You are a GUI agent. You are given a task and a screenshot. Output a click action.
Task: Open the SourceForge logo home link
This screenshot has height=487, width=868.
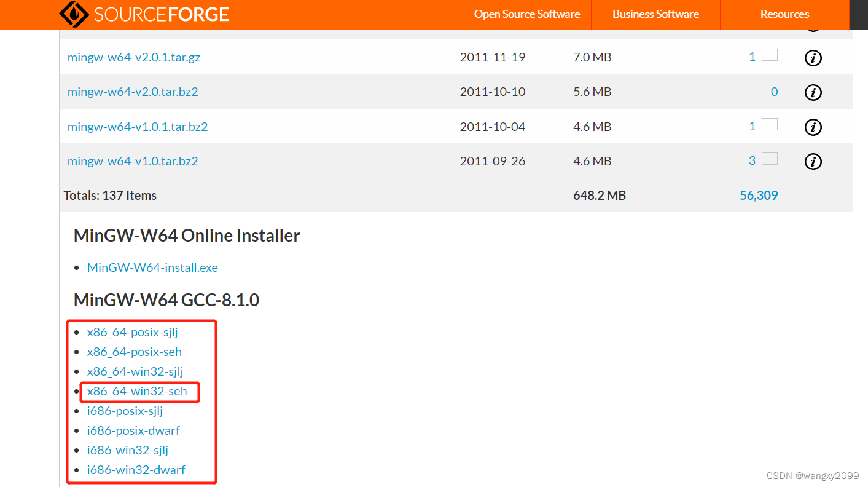[x=144, y=14]
